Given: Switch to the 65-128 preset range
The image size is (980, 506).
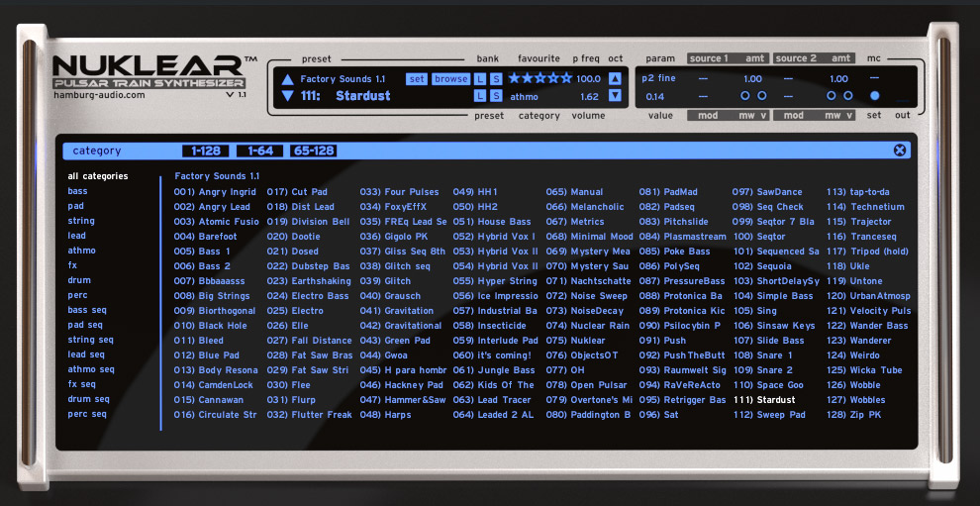Looking at the screenshot, I should tap(313, 151).
